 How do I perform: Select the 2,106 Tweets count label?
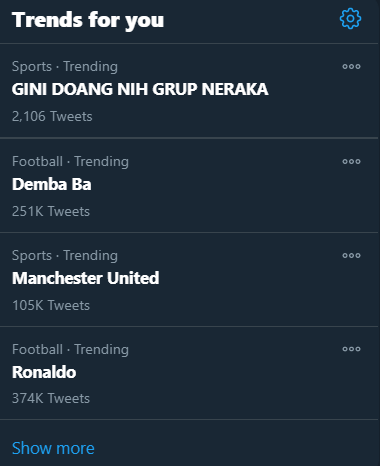pyautogui.click(x=52, y=117)
